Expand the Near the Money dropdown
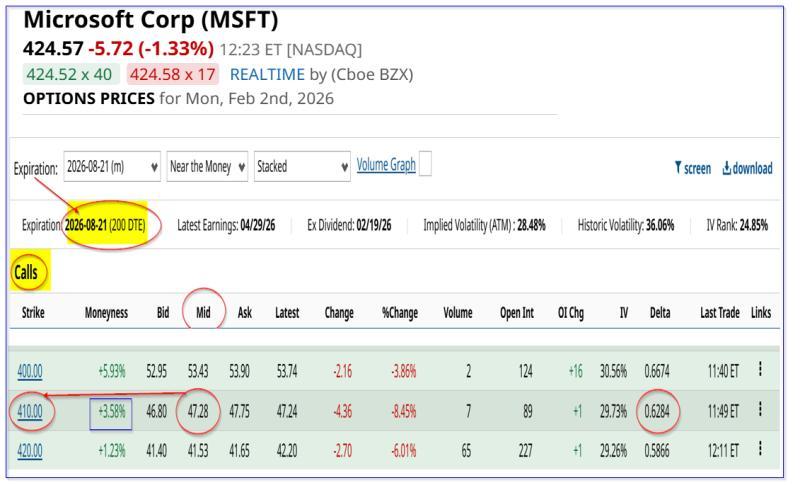This screenshot has height=485, width=800. (205, 167)
